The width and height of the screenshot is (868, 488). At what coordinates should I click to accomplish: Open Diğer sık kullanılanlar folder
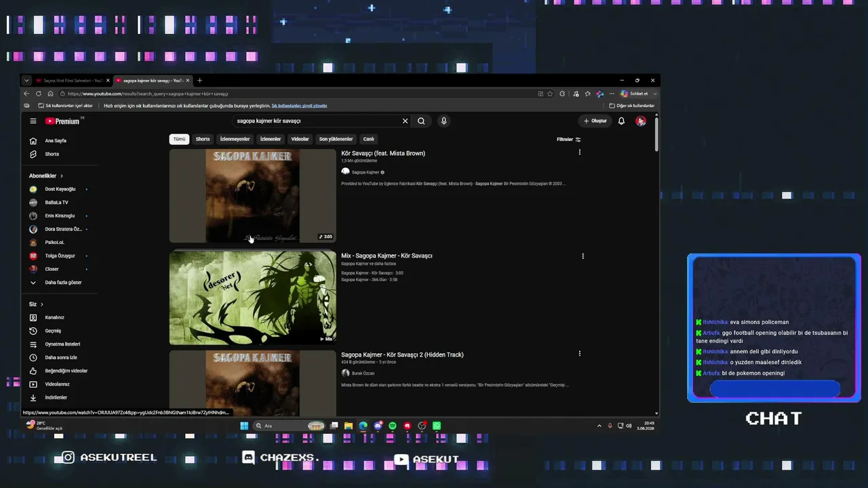point(632,106)
